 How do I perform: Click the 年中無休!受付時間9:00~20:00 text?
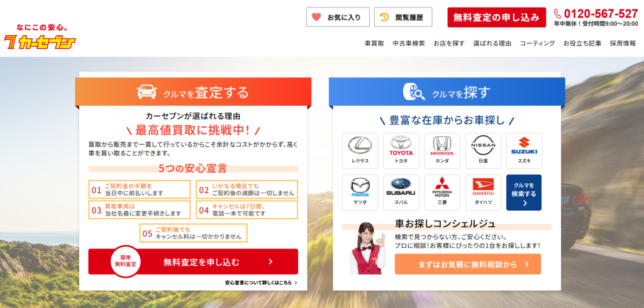click(596, 24)
